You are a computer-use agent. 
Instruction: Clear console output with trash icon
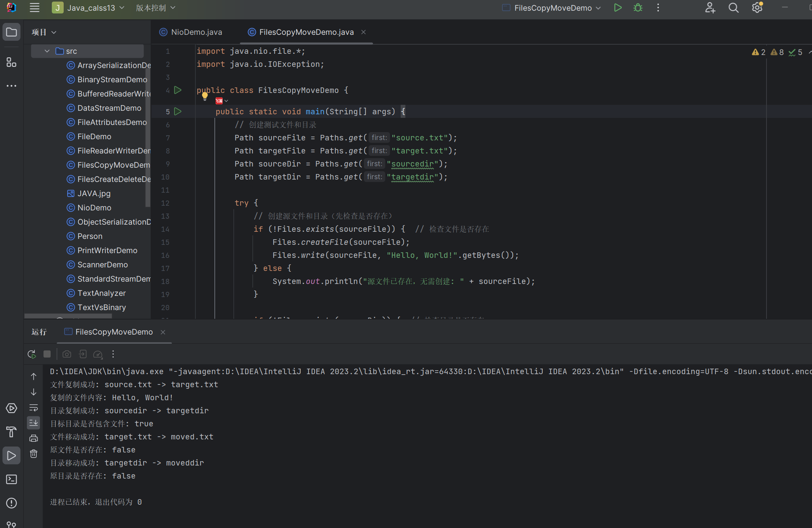(34, 454)
